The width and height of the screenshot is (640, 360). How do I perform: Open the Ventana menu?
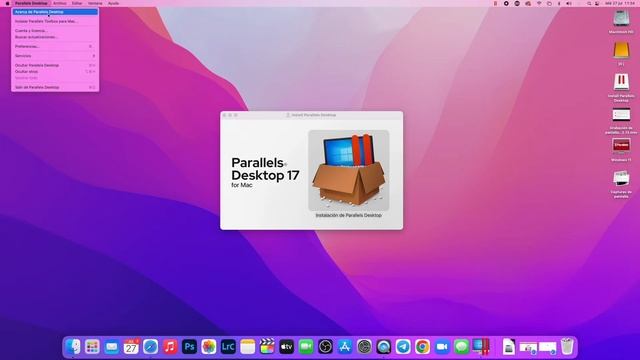point(95,3)
